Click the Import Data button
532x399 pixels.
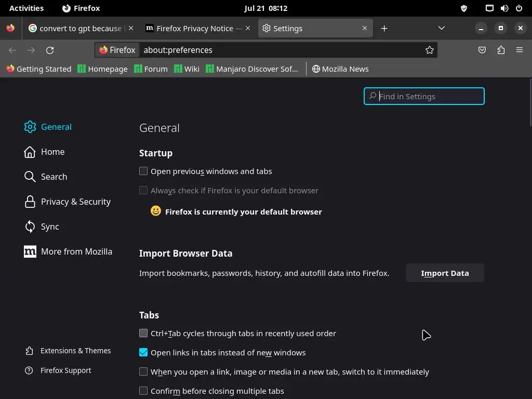[445, 273]
